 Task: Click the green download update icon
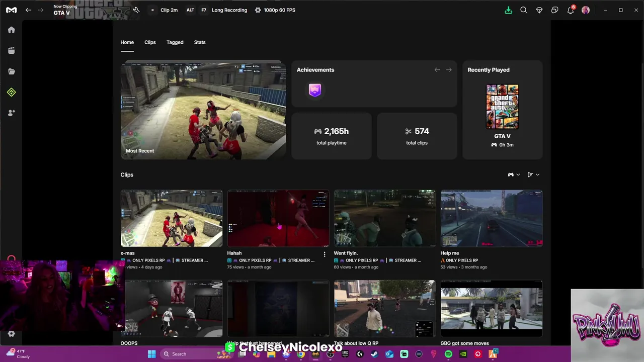(508, 10)
